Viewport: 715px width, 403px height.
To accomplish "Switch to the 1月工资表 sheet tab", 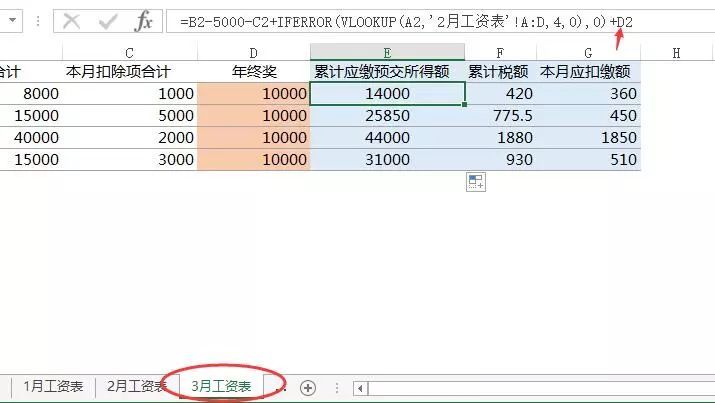I will (53, 387).
